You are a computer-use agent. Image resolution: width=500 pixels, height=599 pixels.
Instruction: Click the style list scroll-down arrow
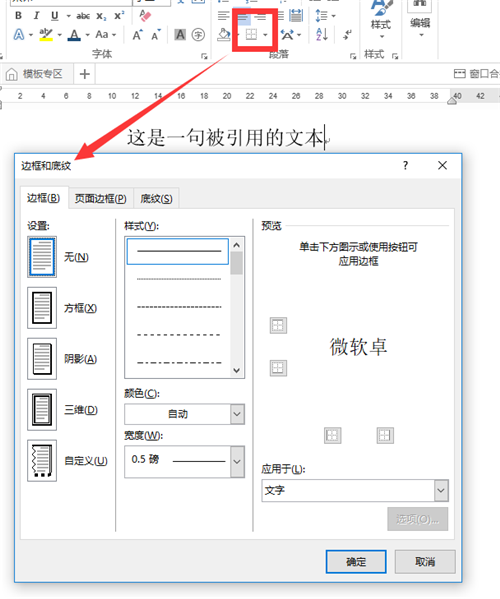point(236,370)
